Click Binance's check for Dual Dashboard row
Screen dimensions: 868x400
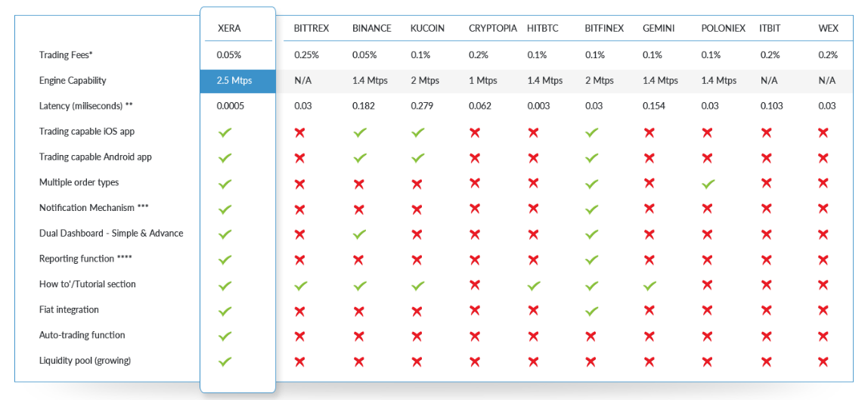pos(360,234)
